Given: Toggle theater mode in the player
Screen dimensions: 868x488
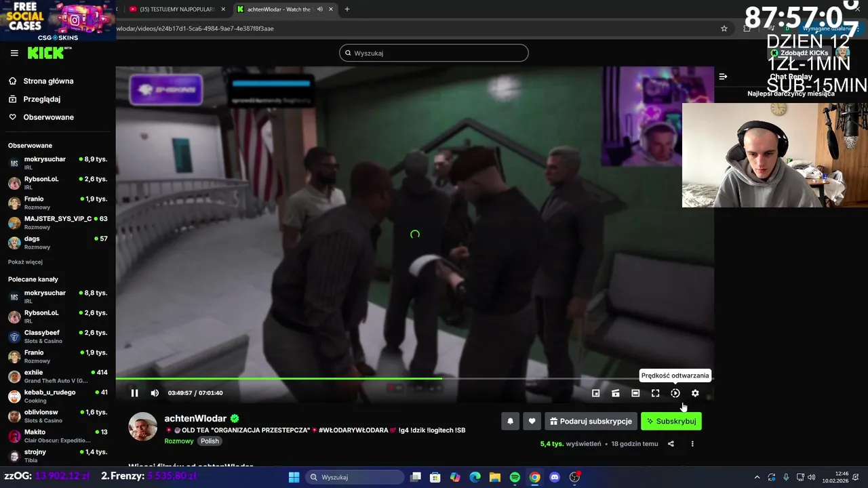Looking at the screenshot, I should [x=635, y=393].
